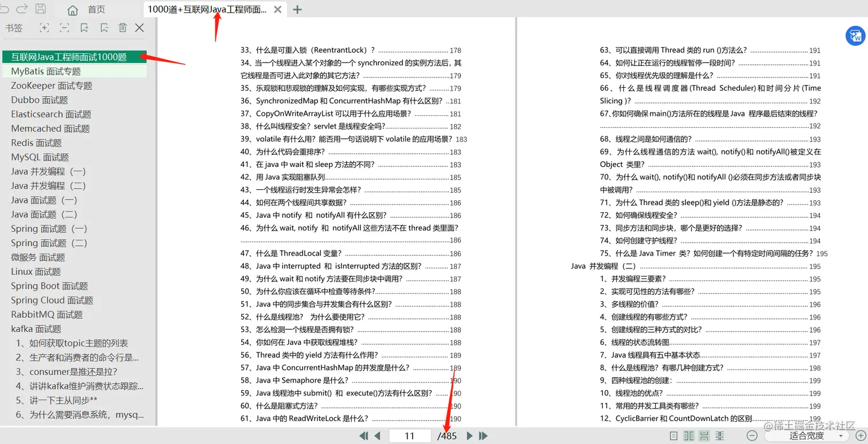Open the Dubbo 面试题 bookmark
This screenshot has height=444, width=868.
pyautogui.click(x=40, y=100)
